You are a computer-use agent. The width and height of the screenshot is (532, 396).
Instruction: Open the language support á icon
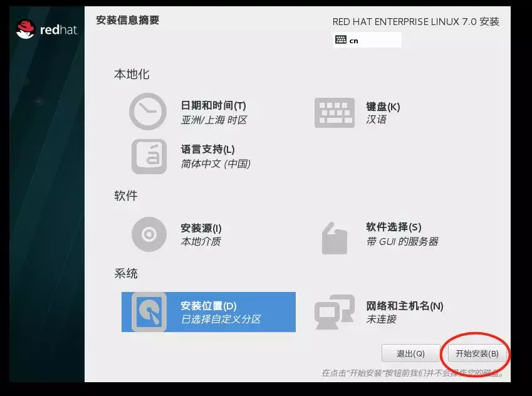pyautogui.click(x=149, y=157)
